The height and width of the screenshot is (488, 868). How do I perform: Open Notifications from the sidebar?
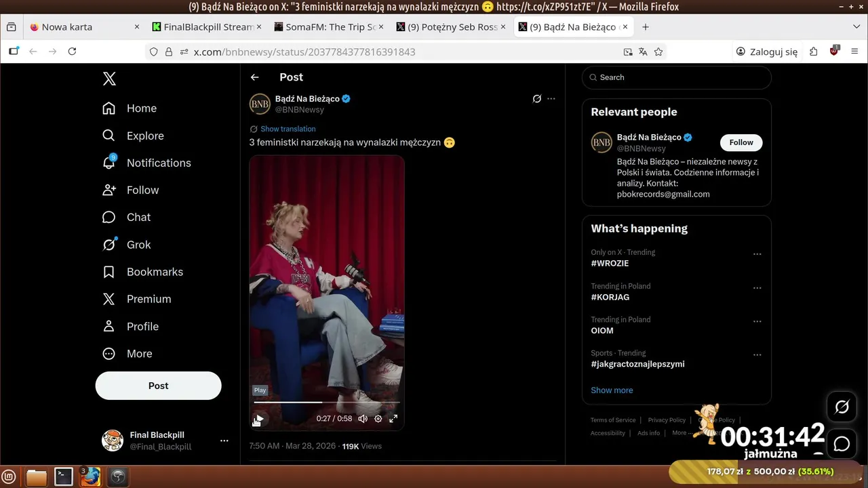pos(146,163)
